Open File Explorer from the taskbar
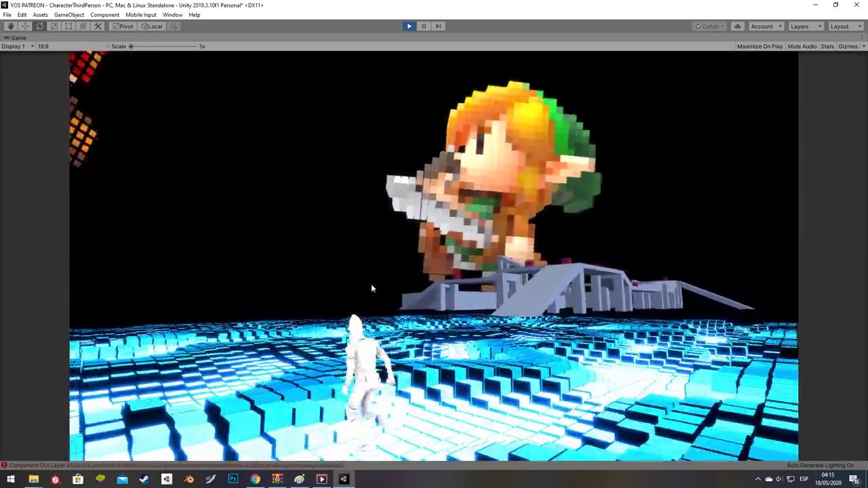Image resolution: width=868 pixels, height=488 pixels. [33, 479]
